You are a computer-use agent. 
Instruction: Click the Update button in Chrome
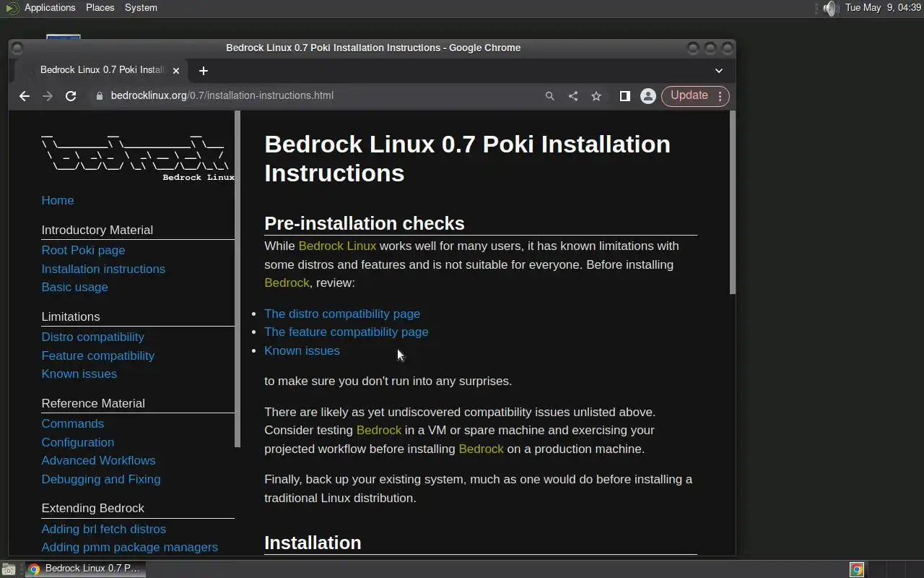point(695,95)
